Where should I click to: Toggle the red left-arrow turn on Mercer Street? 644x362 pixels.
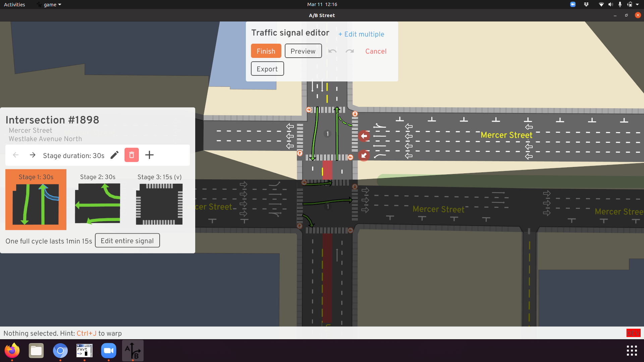364,136
